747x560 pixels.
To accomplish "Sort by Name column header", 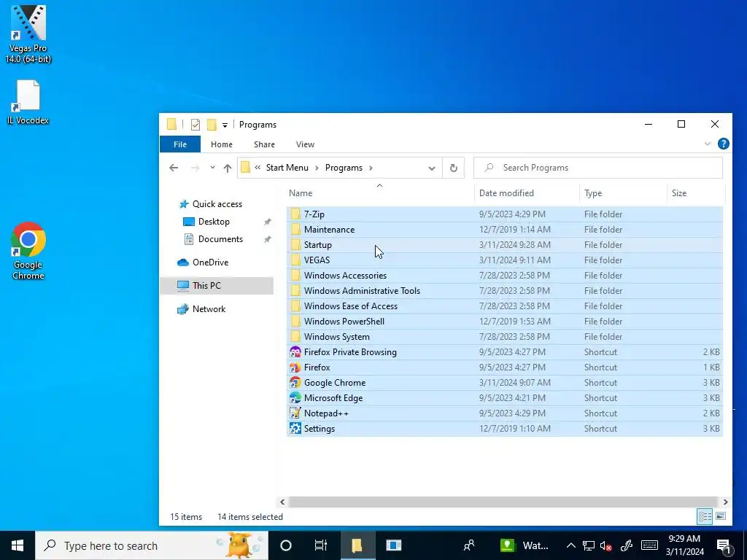I will (x=379, y=192).
